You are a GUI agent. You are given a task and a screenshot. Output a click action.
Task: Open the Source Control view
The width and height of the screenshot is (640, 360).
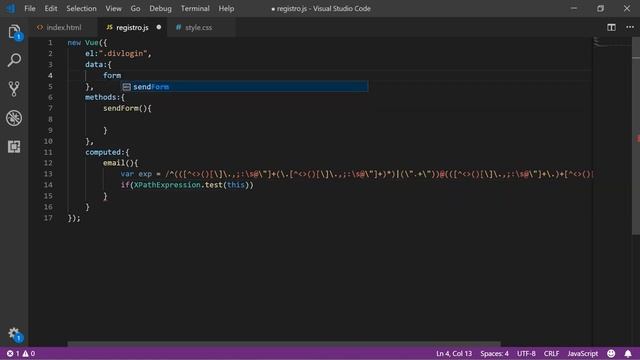14,89
